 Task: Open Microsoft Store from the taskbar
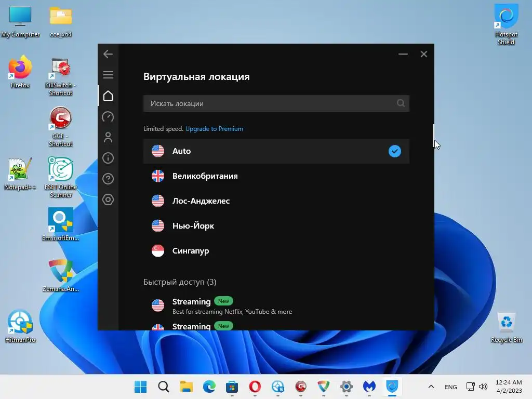(x=232, y=387)
